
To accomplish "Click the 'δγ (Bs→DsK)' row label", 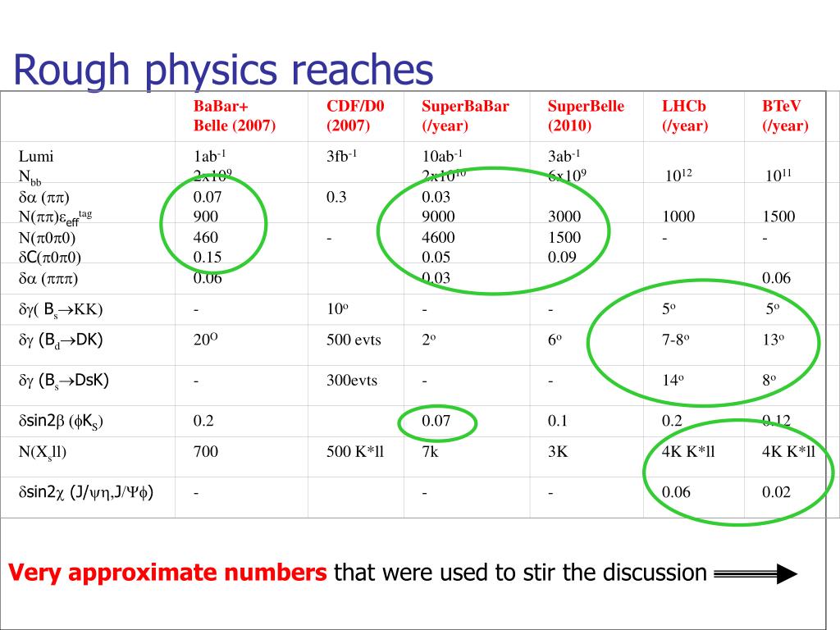I will coord(64,381).
